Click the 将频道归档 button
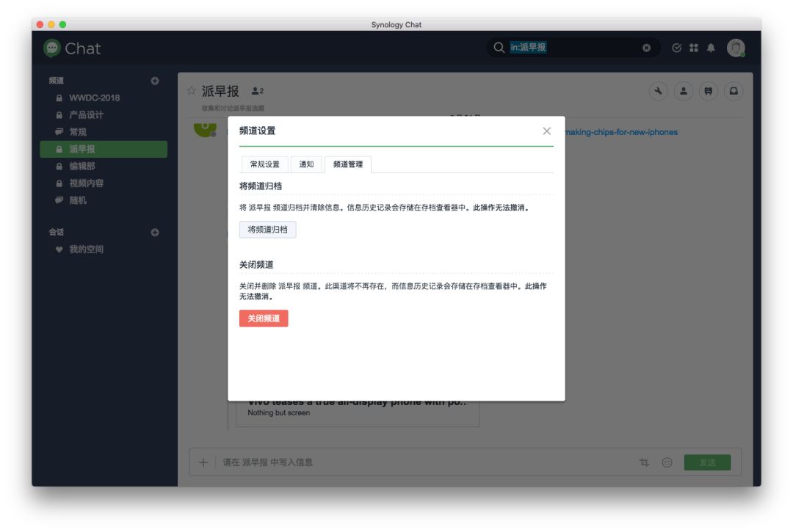Image resolution: width=793 pixels, height=532 pixels. click(267, 230)
